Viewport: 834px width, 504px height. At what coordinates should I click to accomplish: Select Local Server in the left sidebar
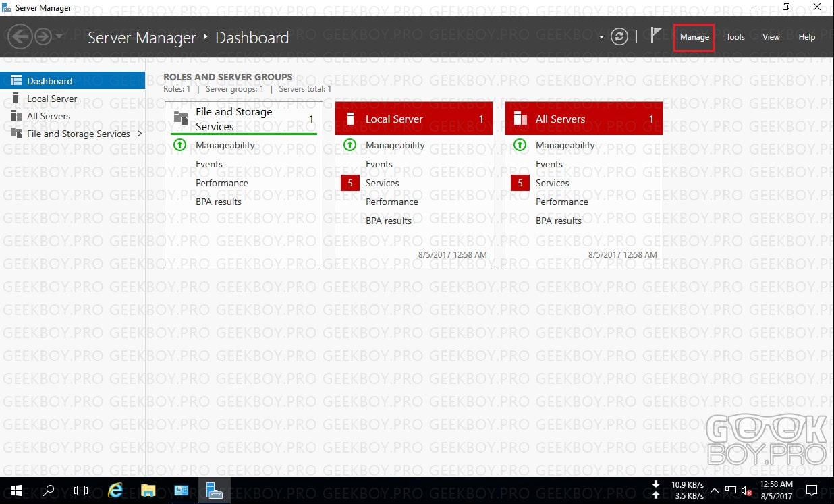click(72, 99)
